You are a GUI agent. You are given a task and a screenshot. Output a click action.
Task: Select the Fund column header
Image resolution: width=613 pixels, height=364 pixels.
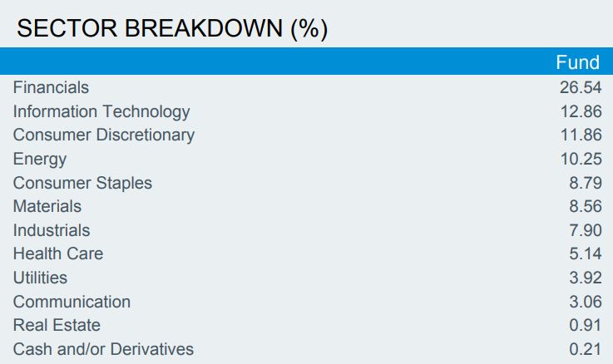577,62
